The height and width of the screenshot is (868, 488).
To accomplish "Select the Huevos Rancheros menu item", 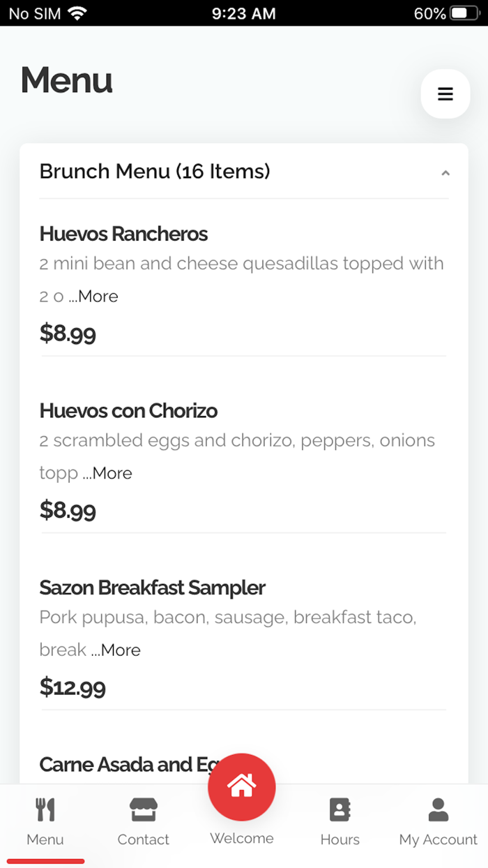I will (x=123, y=234).
